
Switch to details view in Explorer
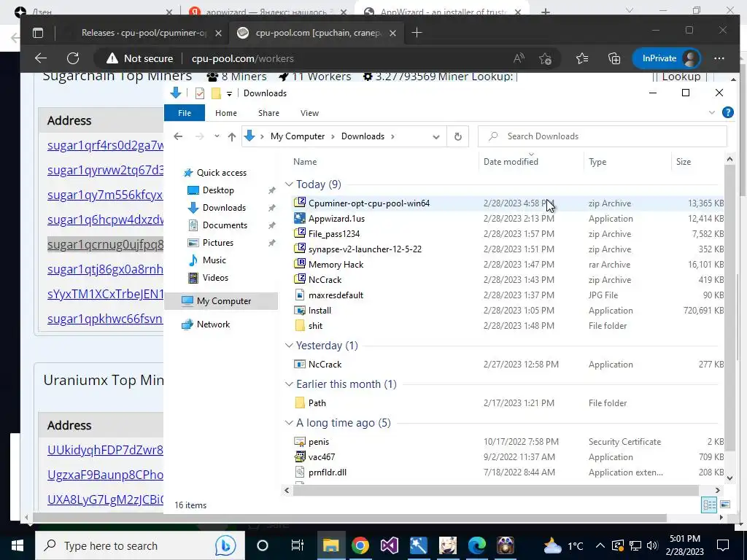[709, 505]
